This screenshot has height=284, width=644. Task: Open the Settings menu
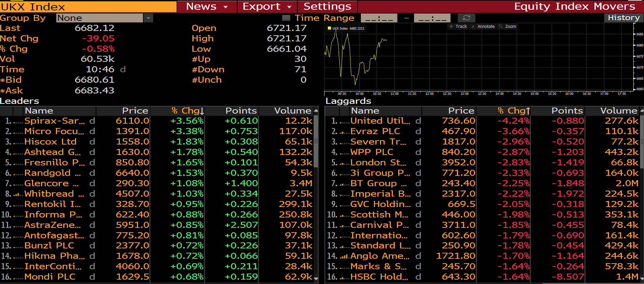tap(327, 6)
